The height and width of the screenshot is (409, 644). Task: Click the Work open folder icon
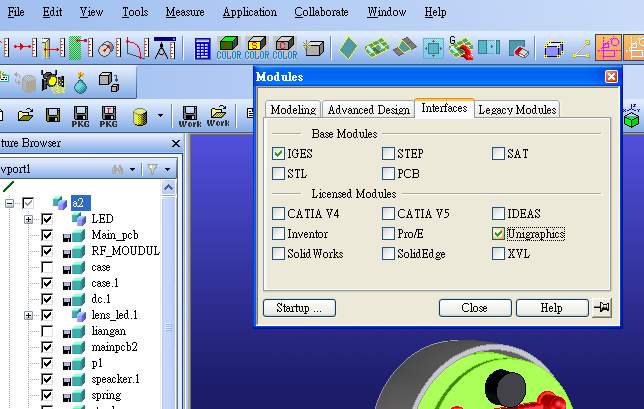click(x=218, y=117)
